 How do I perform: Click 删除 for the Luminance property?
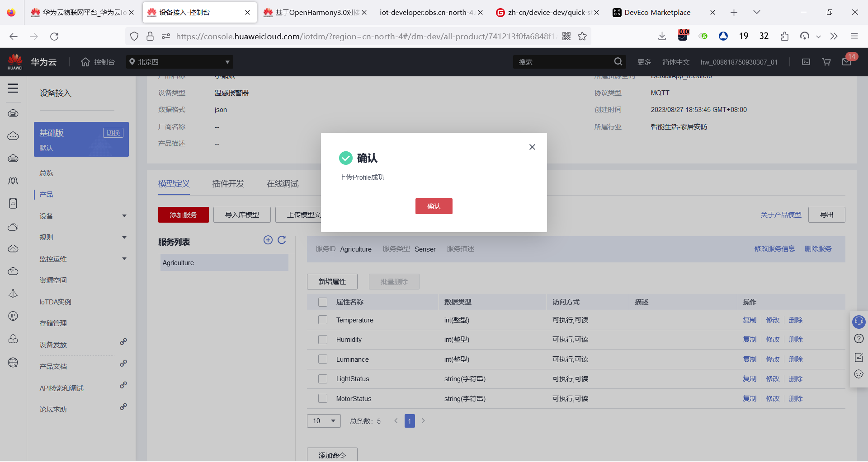[796, 359]
